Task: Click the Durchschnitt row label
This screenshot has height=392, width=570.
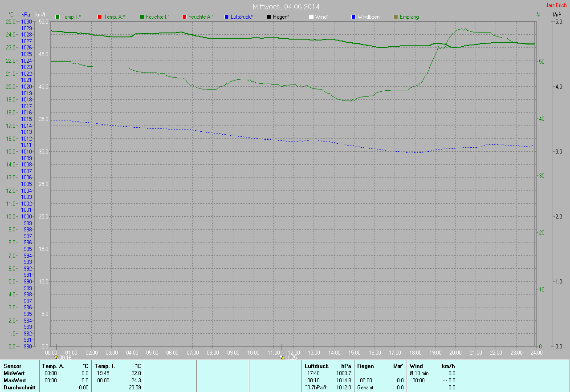Action: click(20, 388)
